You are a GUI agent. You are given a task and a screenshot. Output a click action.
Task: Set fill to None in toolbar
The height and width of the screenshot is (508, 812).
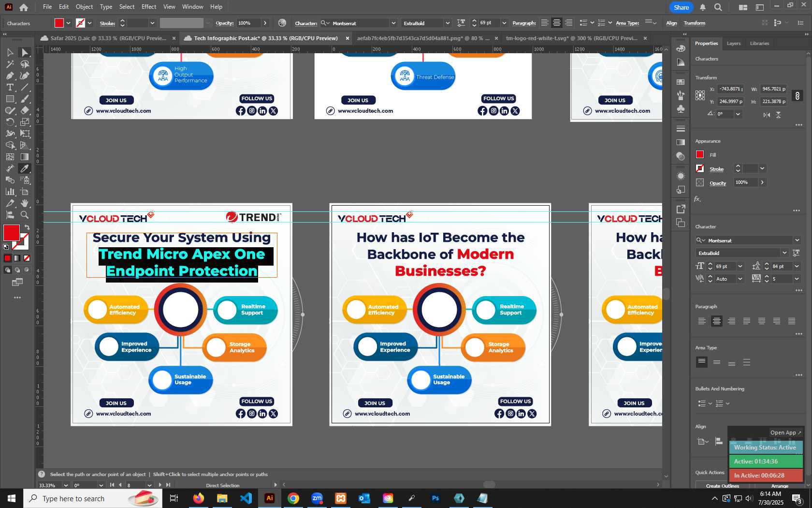pos(27,258)
